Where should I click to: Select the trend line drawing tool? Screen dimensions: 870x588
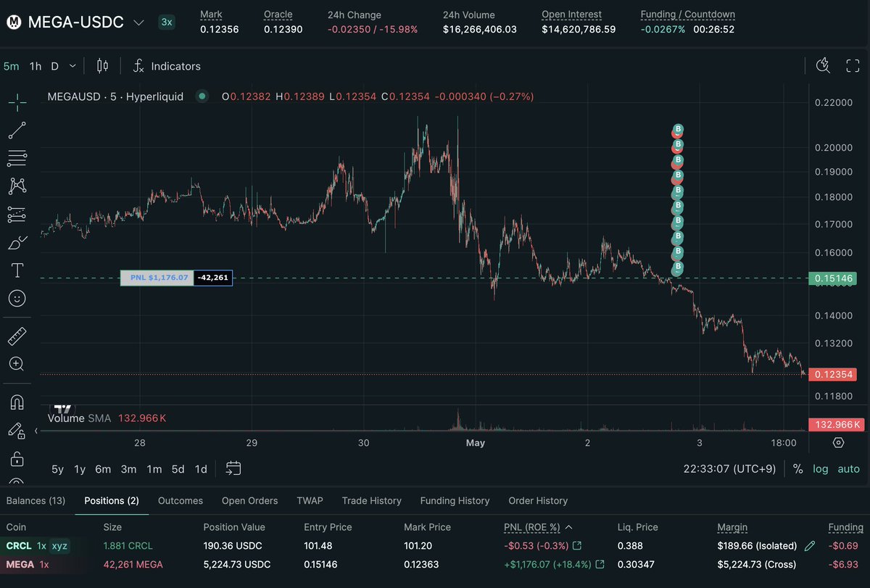pyautogui.click(x=17, y=131)
